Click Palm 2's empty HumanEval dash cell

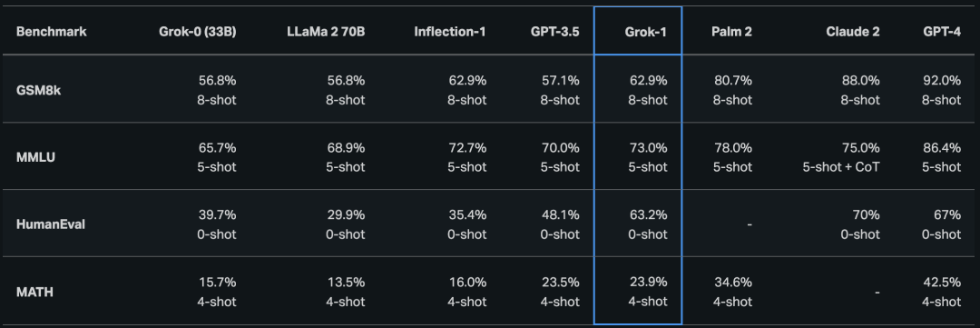point(749,224)
